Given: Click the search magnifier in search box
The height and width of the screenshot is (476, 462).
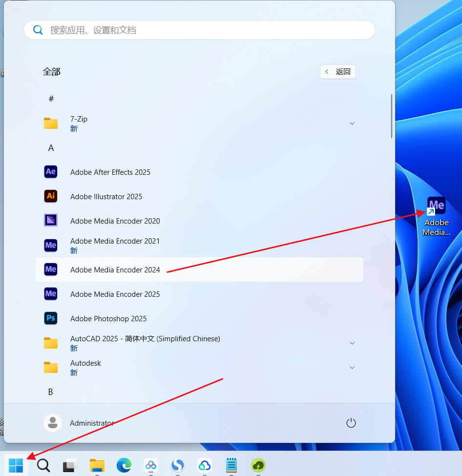Looking at the screenshot, I should tap(38, 30).
